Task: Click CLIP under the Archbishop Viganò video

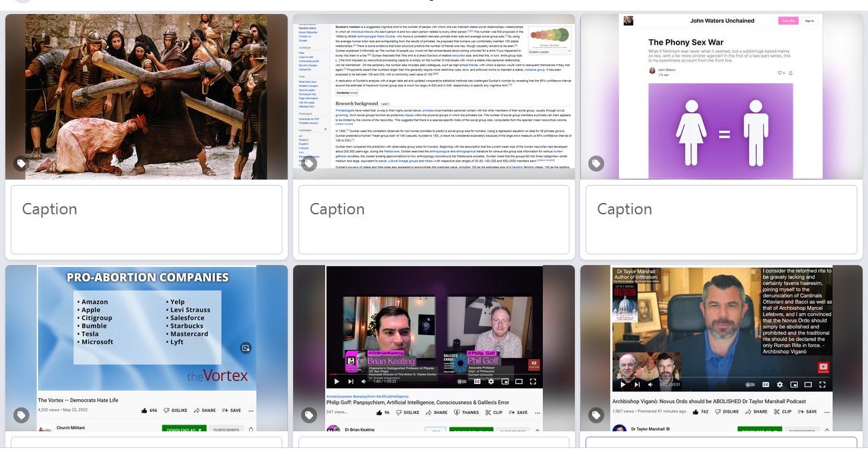Action: [783, 412]
